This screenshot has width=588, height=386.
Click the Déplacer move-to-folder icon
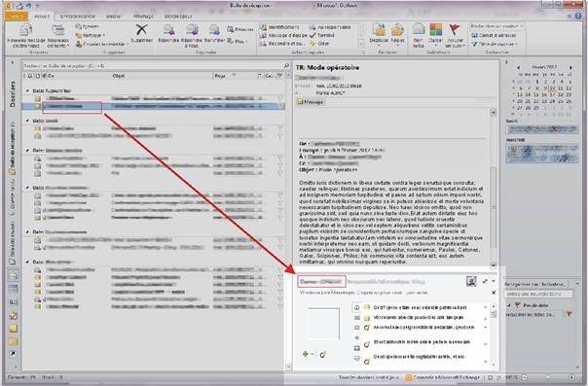pos(379,30)
